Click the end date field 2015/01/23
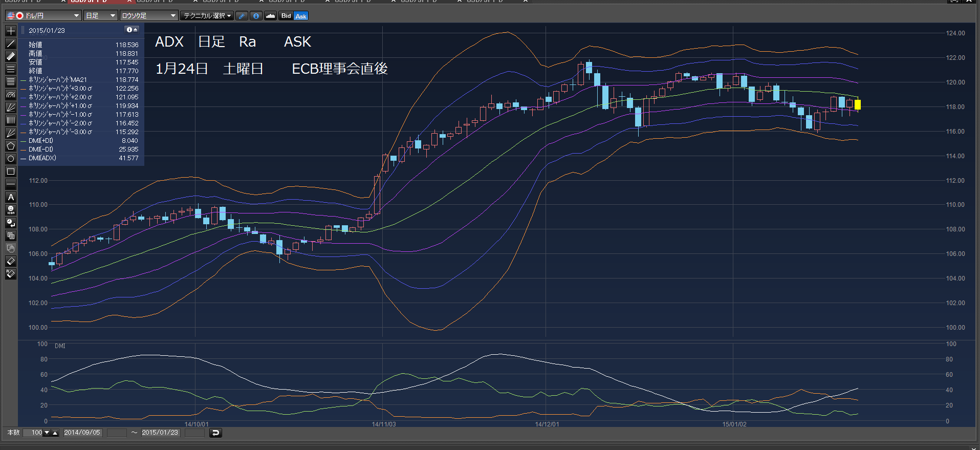 [160, 433]
